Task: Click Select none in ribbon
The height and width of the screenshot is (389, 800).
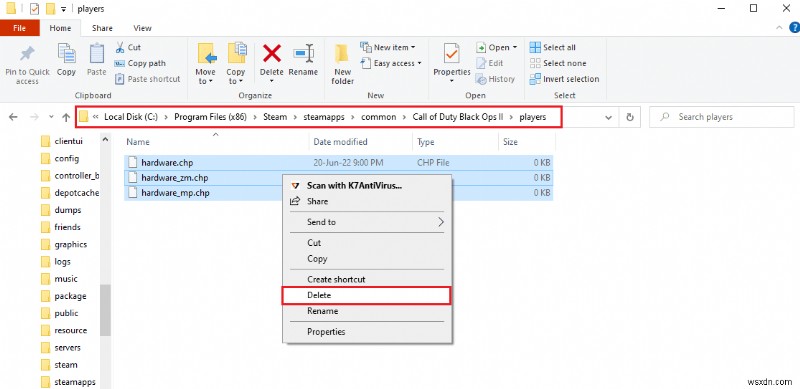Action: coord(558,63)
